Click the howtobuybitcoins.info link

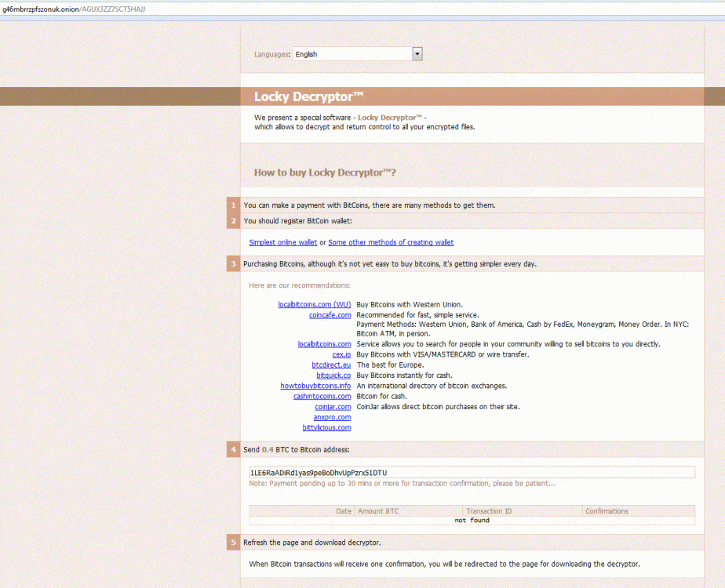tap(315, 386)
